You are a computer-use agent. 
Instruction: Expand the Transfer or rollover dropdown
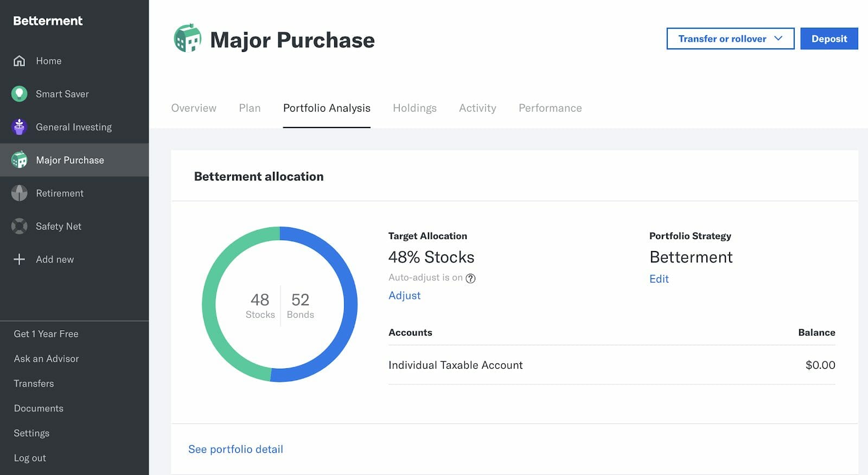pyautogui.click(x=730, y=38)
